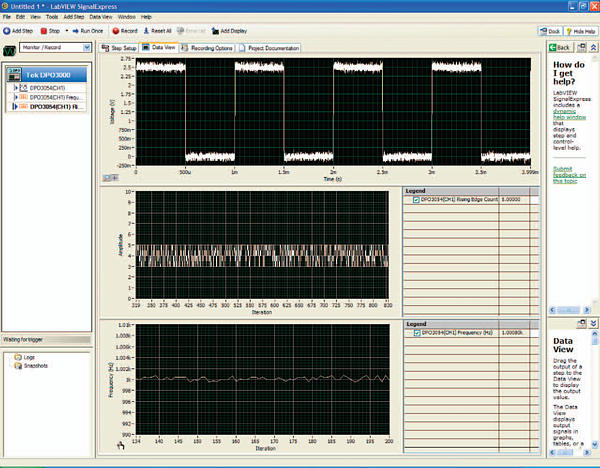Select the Tek DPO3000 step header
The image size is (600, 468).
pyautogui.click(x=47, y=76)
